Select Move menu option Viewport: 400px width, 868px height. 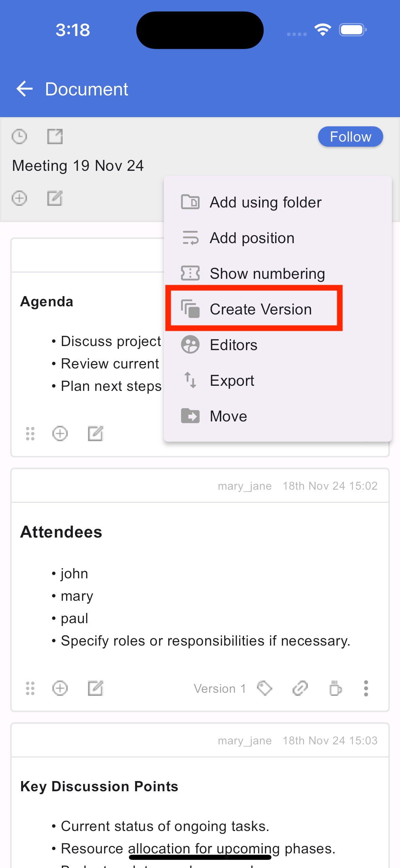pyautogui.click(x=278, y=416)
